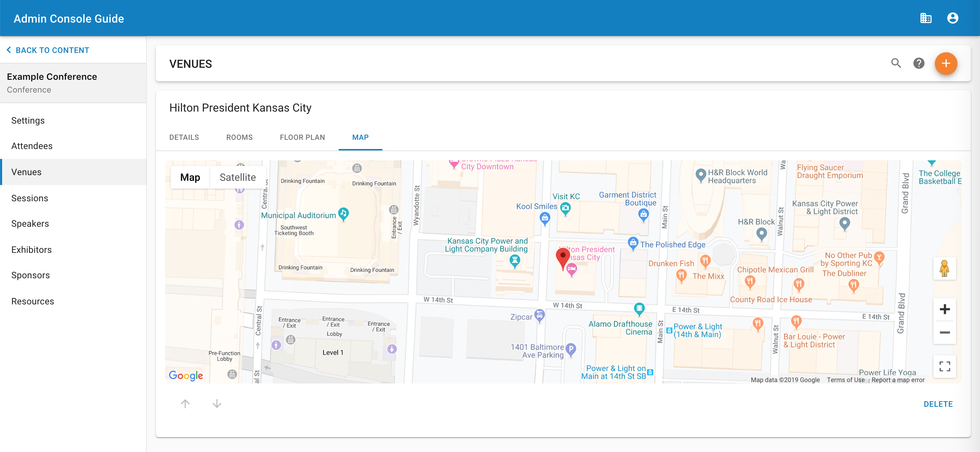The image size is (980, 452).
Task: Open the Rooms tab
Action: coord(239,137)
